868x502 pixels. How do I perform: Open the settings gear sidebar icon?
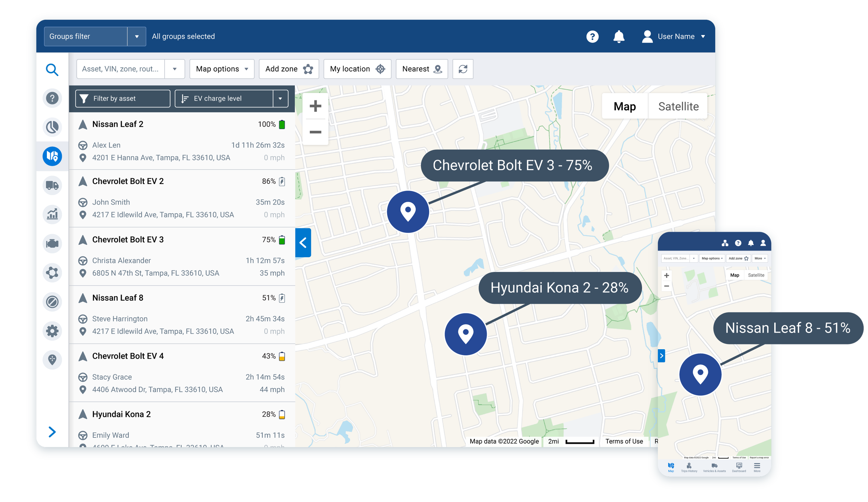(52, 331)
